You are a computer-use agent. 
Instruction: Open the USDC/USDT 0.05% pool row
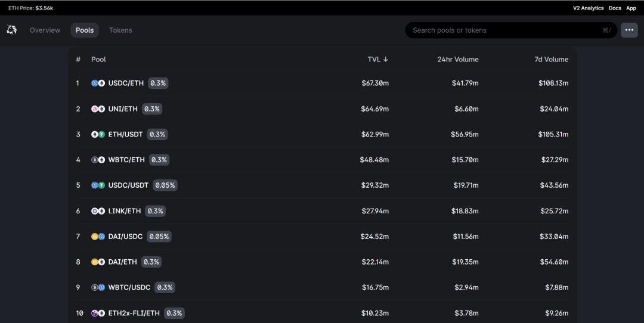tap(128, 185)
